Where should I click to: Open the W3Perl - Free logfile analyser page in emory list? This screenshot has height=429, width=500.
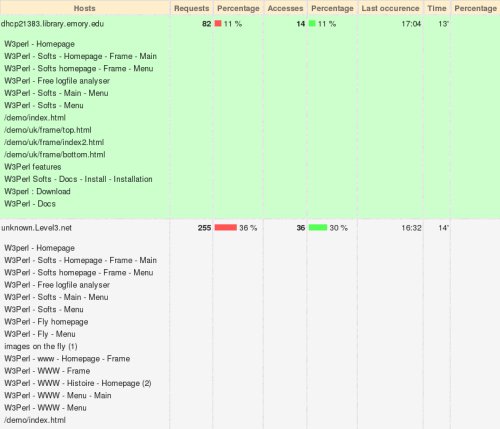[57, 81]
